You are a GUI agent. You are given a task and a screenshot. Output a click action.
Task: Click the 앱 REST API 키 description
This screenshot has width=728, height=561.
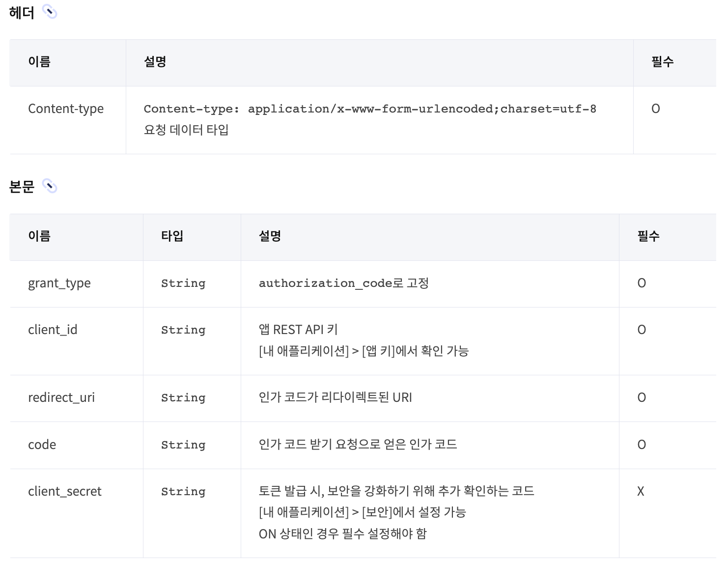(x=298, y=330)
